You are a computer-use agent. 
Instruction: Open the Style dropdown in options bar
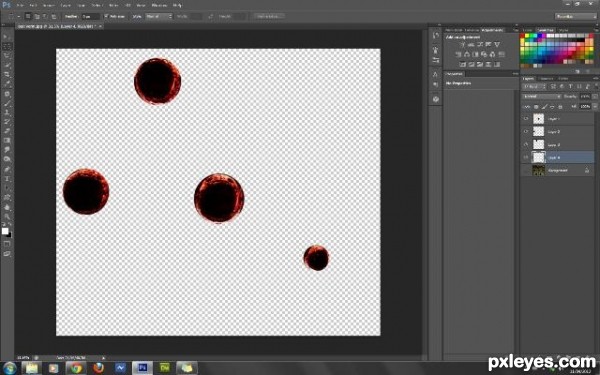159,16
